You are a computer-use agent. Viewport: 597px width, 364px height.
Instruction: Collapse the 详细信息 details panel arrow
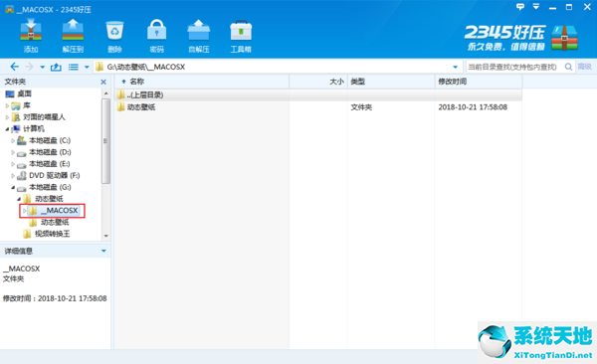point(103,251)
